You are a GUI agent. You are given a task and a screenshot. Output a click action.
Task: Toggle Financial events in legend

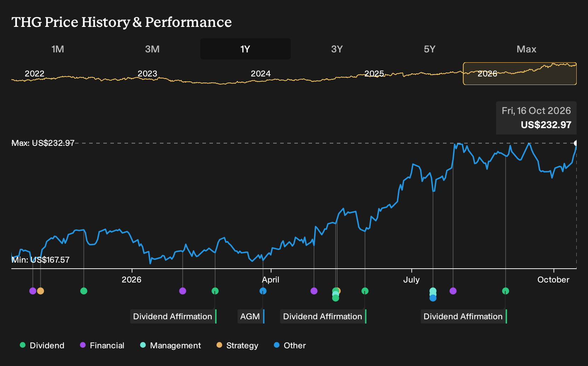pos(102,345)
